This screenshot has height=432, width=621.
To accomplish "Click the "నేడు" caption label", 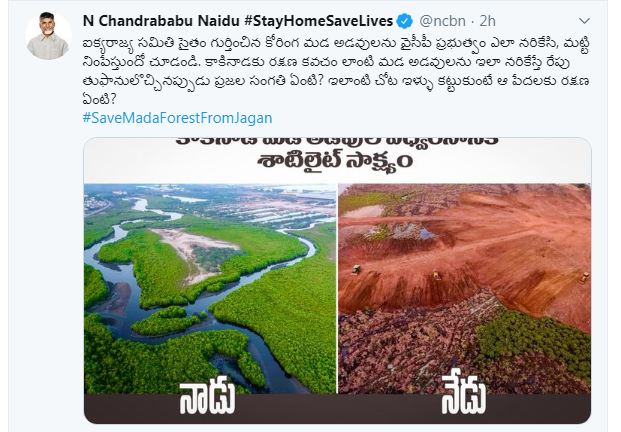I will click(x=463, y=397).
